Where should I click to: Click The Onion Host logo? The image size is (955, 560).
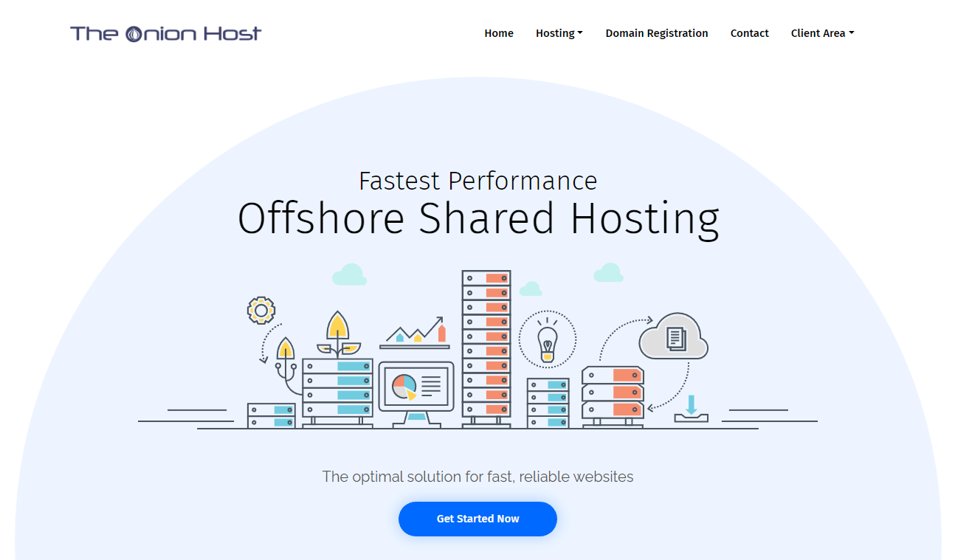click(165, 33)
